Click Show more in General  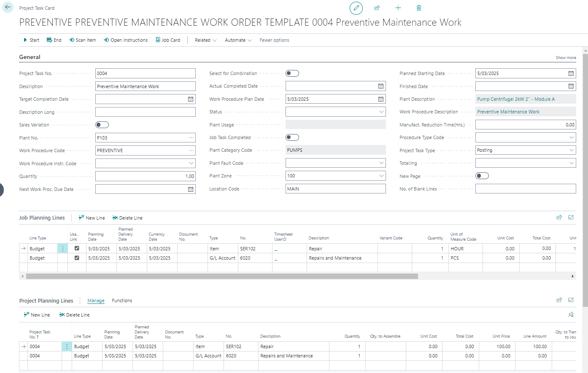[x=566, y=58]
